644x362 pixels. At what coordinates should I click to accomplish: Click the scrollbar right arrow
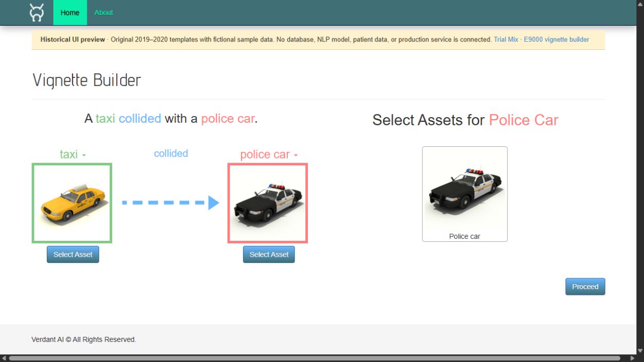click(633, 358)
